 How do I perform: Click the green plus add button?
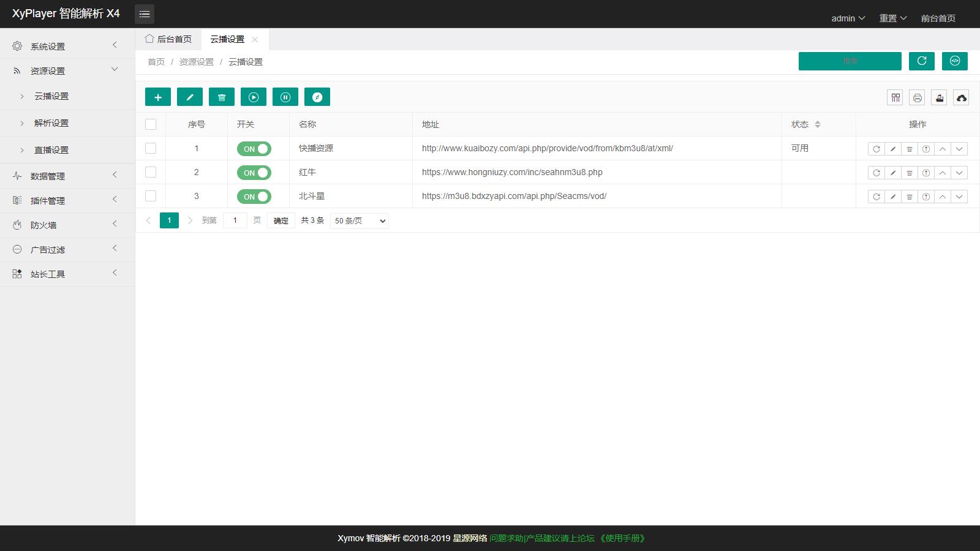[157, 97]
